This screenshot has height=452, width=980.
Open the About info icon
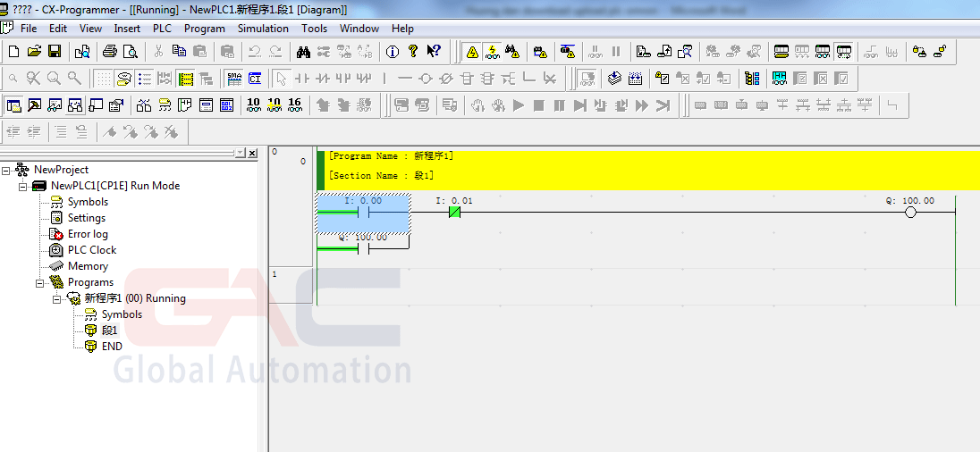(392, 51)
